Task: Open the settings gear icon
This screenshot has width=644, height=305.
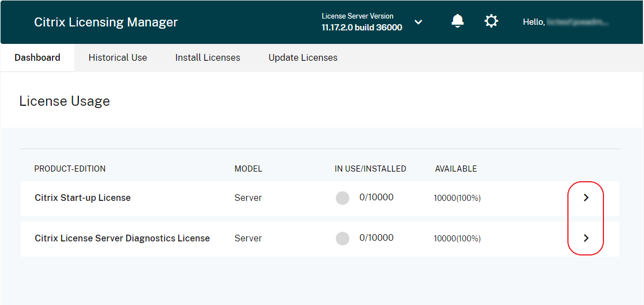Action: point(491,21)
